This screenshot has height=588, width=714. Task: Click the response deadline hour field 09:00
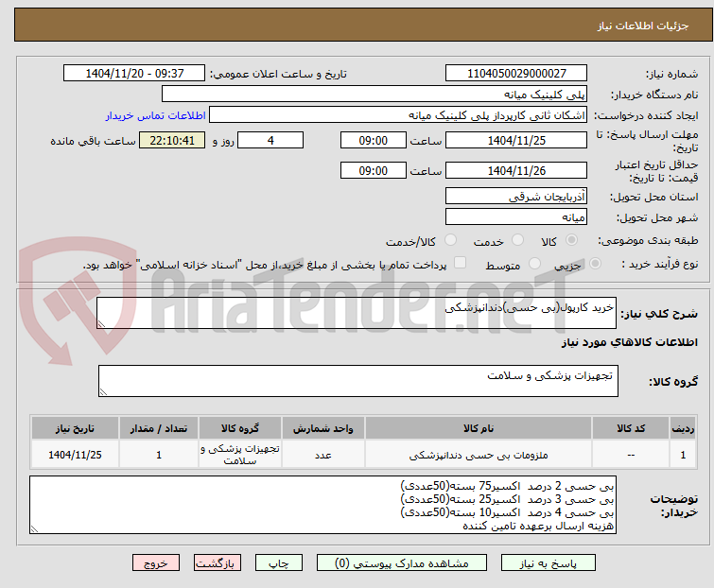(x=374, y=140)
